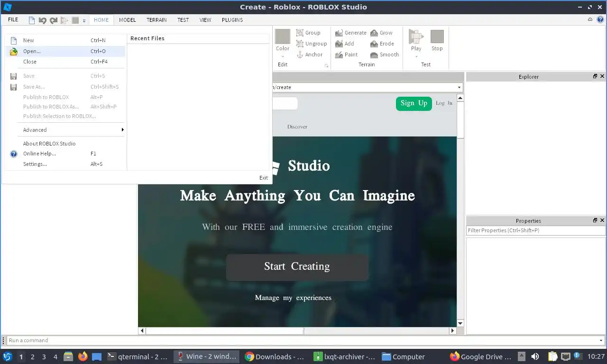Click the Anchor icon in Edit section
Screen dimensions: 607x364
tap(300, 55)
